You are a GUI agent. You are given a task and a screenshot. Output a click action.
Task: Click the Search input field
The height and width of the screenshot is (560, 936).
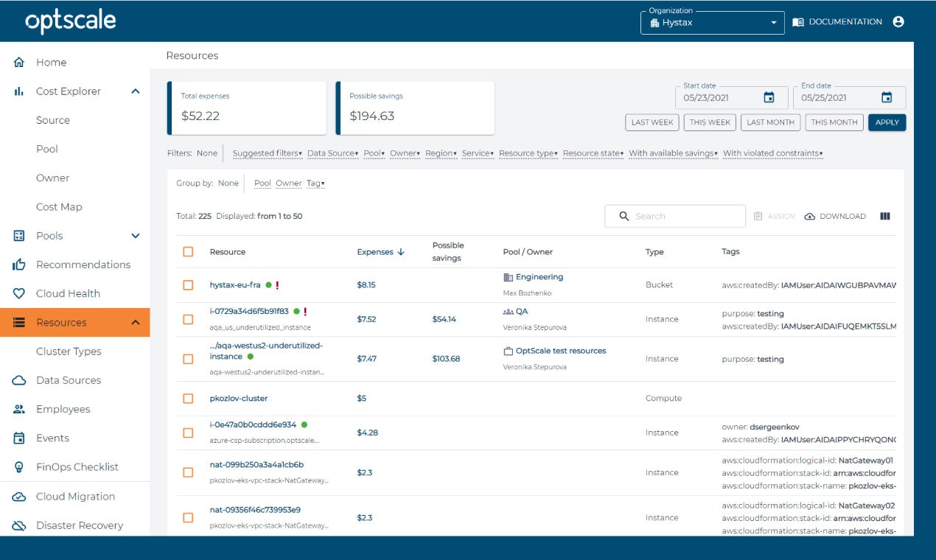[x=675, y=216]
